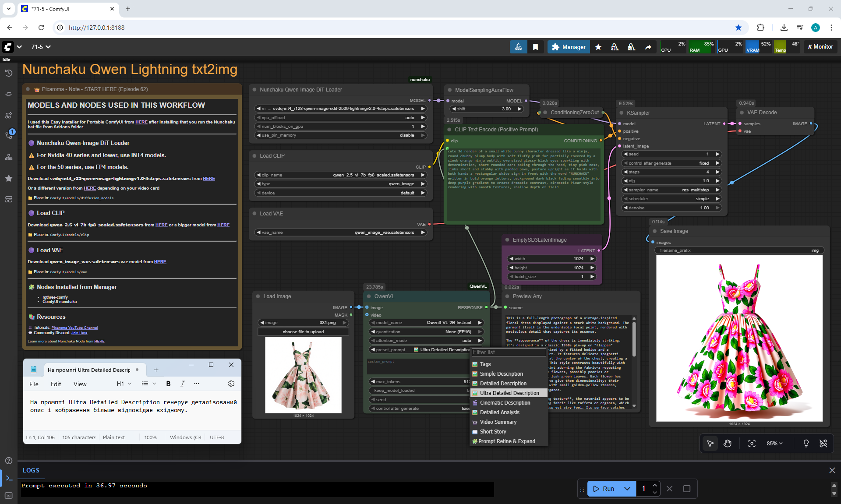This screenshot has height=504, width=841.
Task: Click the bookmark icon in top toolbar
Action: point(535,47)
